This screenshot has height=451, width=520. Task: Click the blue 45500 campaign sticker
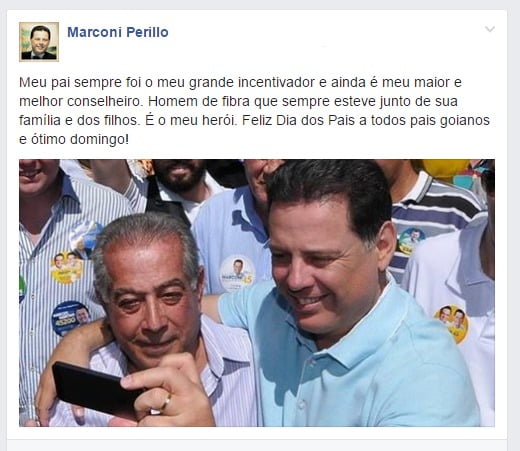71,318
